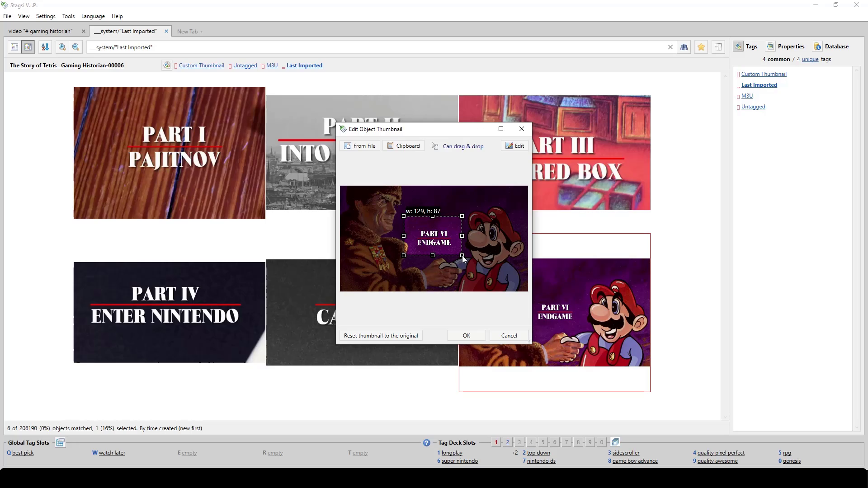Open Last Imported tag in right panel

(x=759, y=85)
